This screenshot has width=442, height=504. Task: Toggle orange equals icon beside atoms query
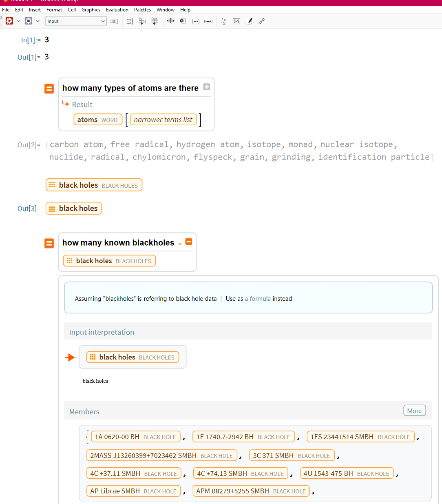tap(49, 89)
